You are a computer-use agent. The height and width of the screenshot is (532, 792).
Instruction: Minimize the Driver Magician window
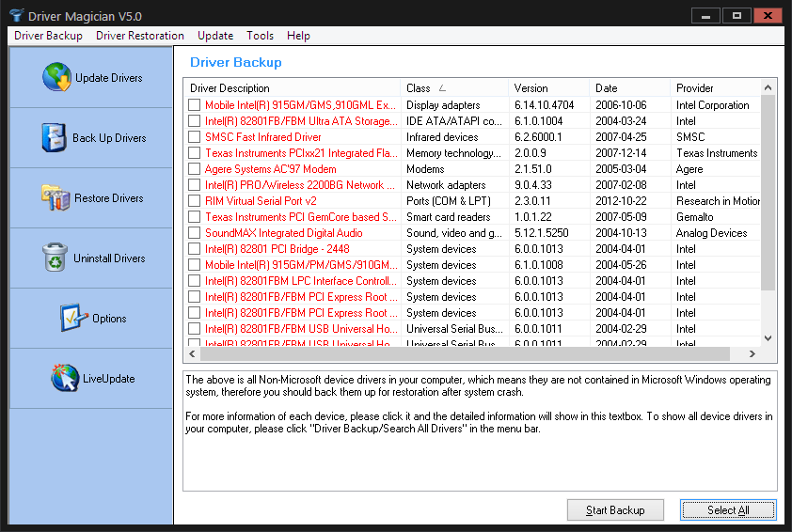[705, 16]
